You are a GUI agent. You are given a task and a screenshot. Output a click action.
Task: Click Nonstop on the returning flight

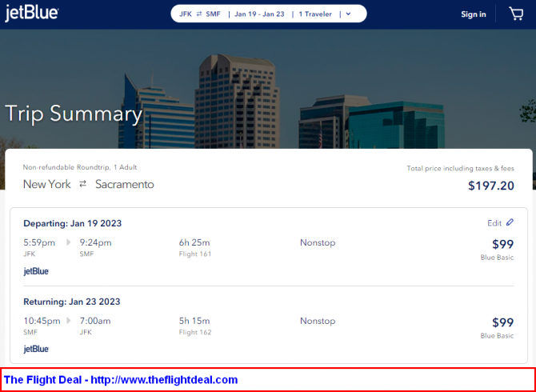click(x=318, y=321)
